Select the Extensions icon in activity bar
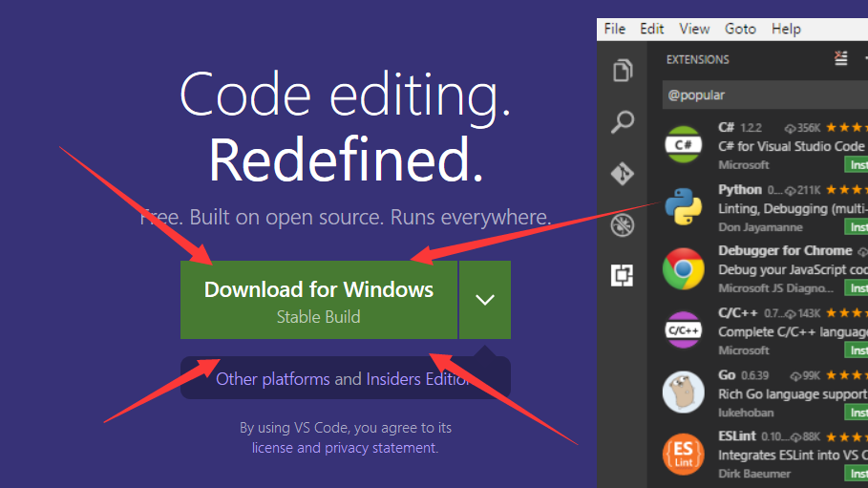The width and height of the screenshot is (868, 488). pyautogui.click(x=623, y=276)
